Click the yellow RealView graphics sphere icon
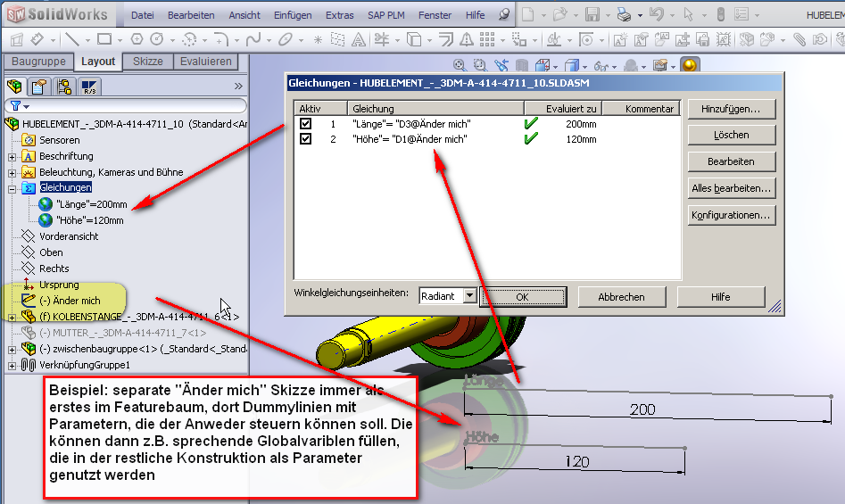Image resolution: width=845 pixels, height=504 pixels. 690,65
